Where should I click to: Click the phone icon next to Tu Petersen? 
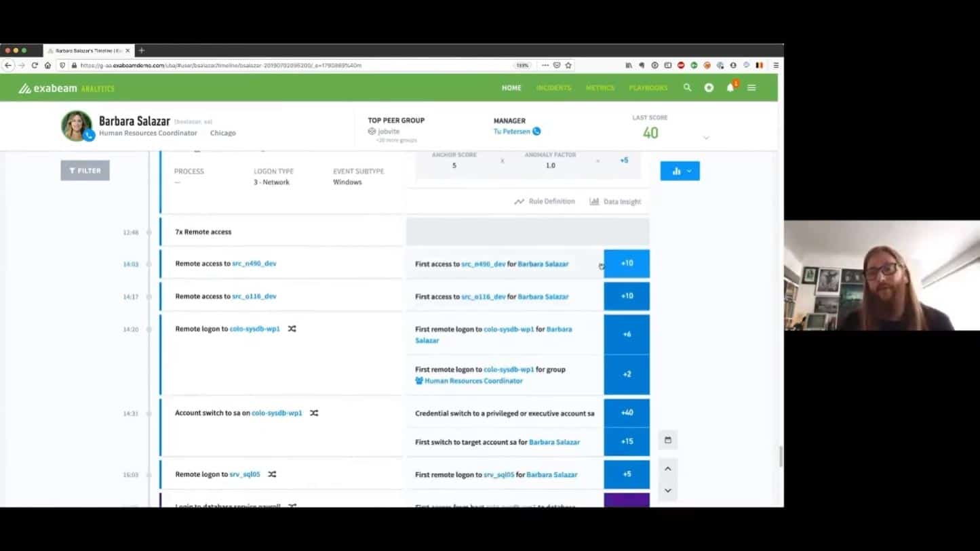536,131
